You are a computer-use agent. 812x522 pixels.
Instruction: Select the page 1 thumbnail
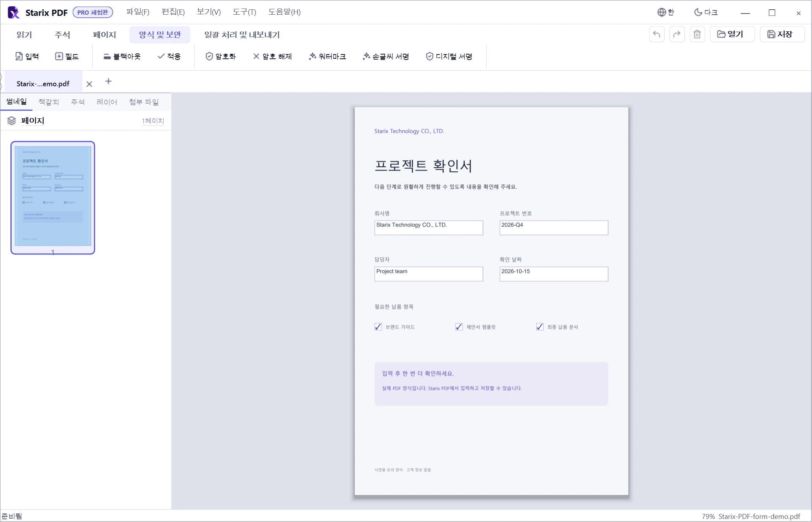coord(53,198)
